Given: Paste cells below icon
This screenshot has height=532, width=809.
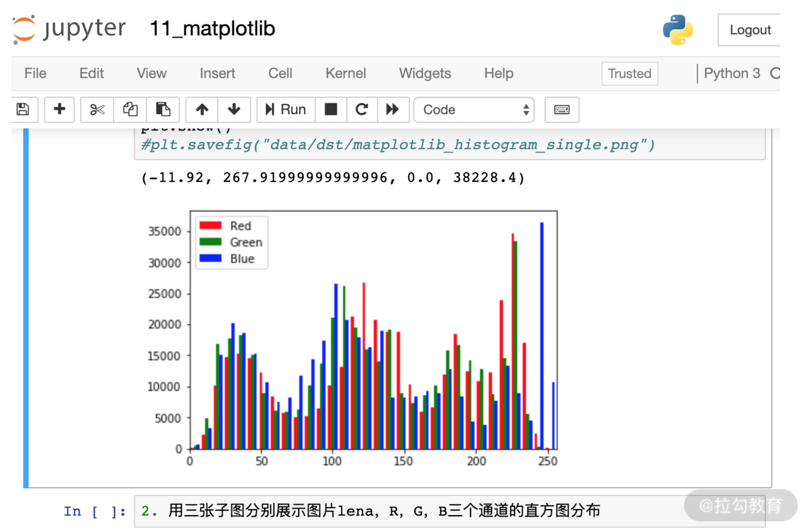Looking at the screenshot, I should point(163,109).
